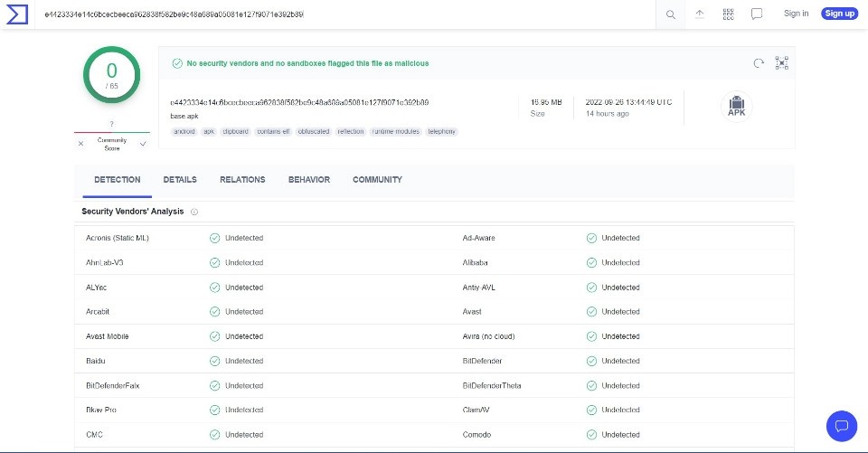
Task: Click the ALYac vendor name
Action: (x=97, y=288)
